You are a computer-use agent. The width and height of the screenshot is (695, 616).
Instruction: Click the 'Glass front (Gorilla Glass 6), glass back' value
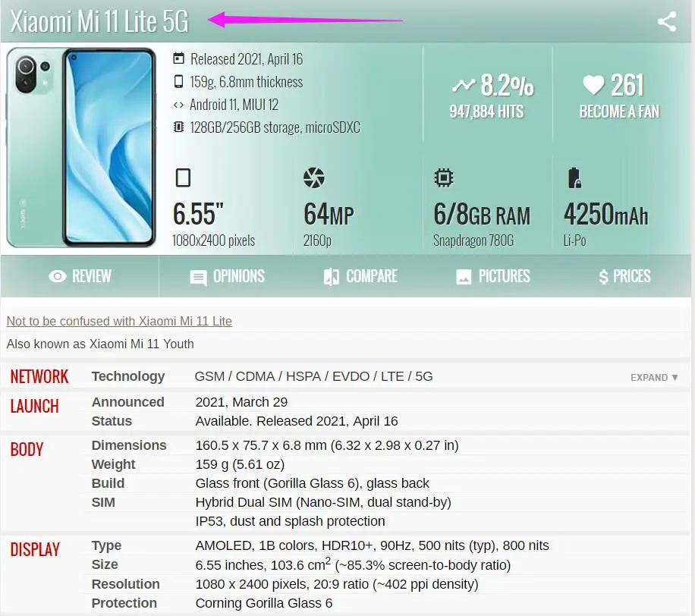point(313,483)
